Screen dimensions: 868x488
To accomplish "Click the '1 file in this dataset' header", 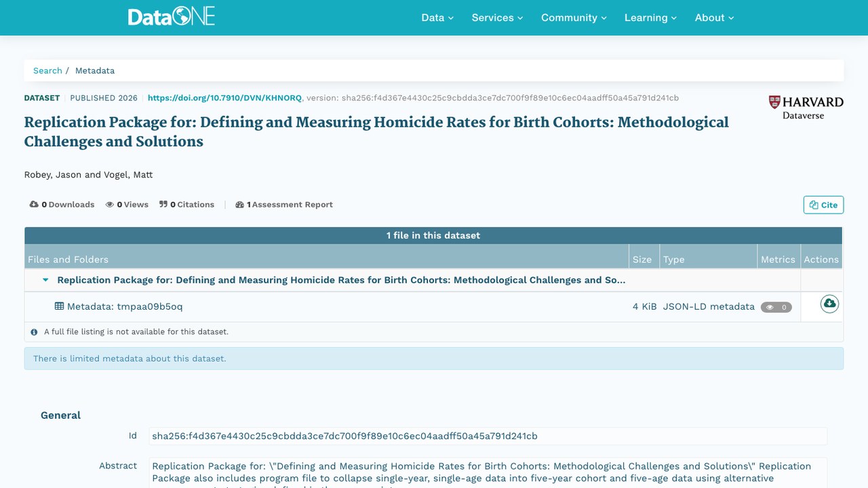I will point(433,235).
